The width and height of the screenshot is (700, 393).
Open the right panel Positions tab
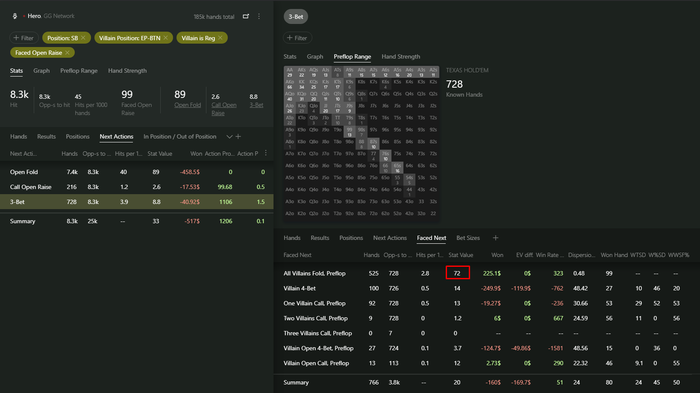click(351, 238)
